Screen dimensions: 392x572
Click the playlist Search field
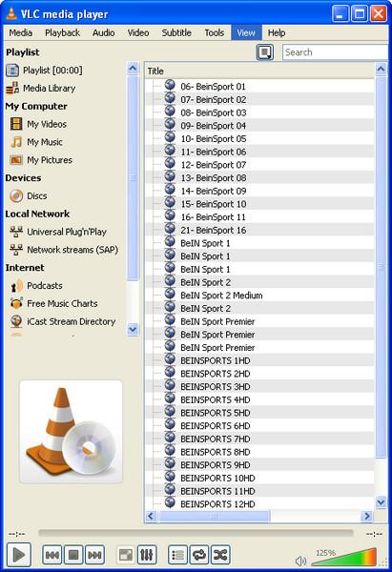[335, 52]
